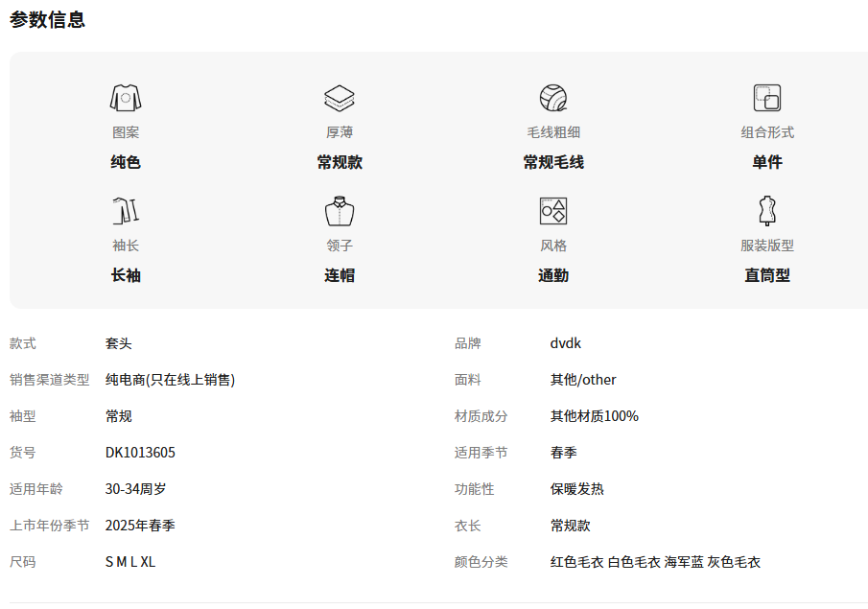Click the 参数信息 section heading
The width and height of the screenshot is (868, 609).
[48, 19]
